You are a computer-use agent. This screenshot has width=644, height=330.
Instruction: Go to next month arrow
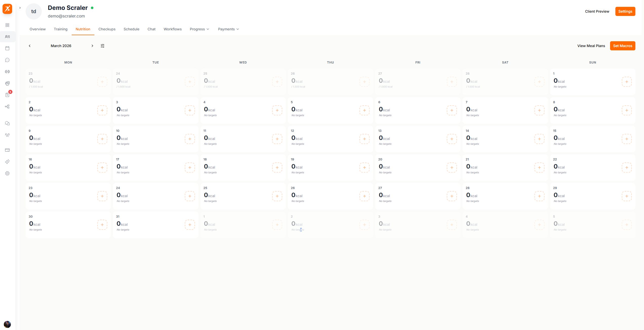coord(92,46)
